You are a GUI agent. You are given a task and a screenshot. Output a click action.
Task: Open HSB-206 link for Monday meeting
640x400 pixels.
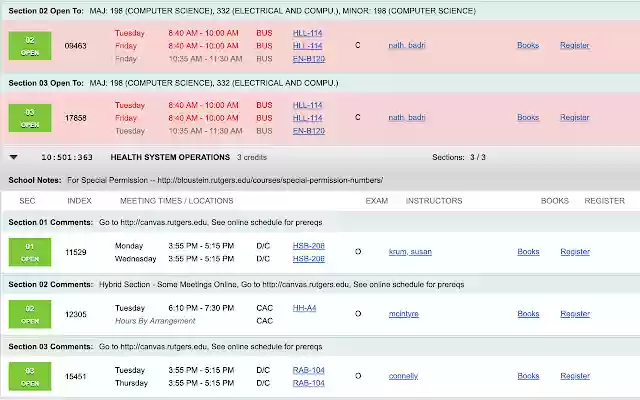pyautogui.click(x=309, y=246)
